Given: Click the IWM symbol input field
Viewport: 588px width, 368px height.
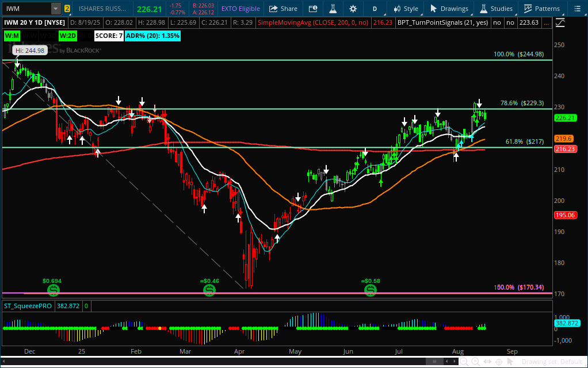Looking at the screenshot, I should coord(27,8).
